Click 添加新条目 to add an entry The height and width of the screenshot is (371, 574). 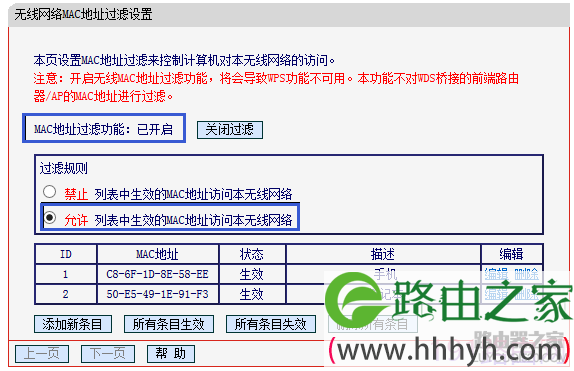[73, 324]
